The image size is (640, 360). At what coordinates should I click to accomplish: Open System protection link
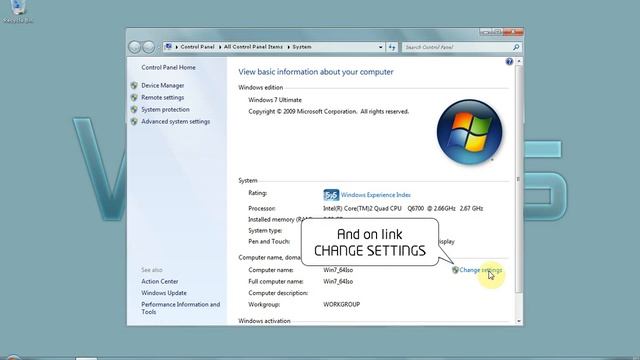coord(165,109)
